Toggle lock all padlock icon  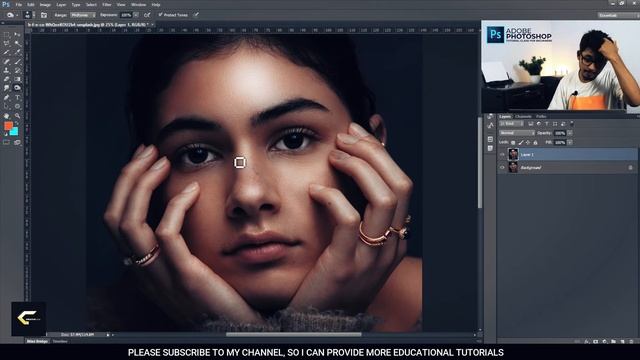536,142
